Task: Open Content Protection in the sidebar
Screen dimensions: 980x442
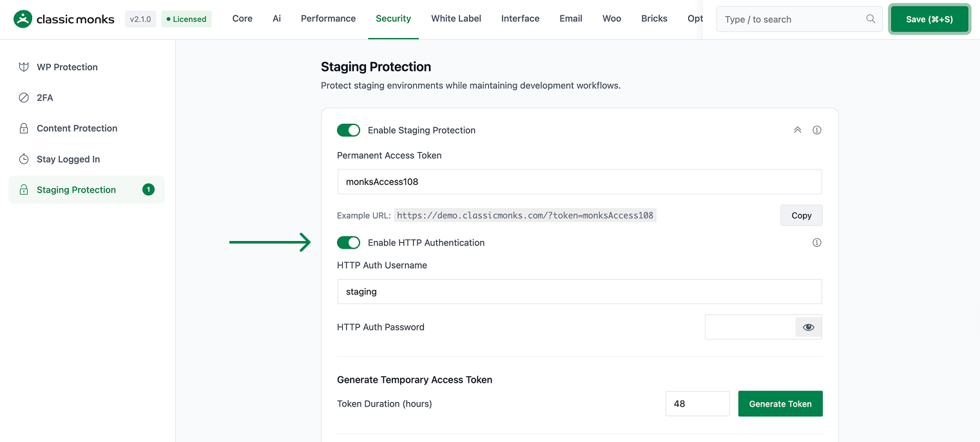Action: 86,128
